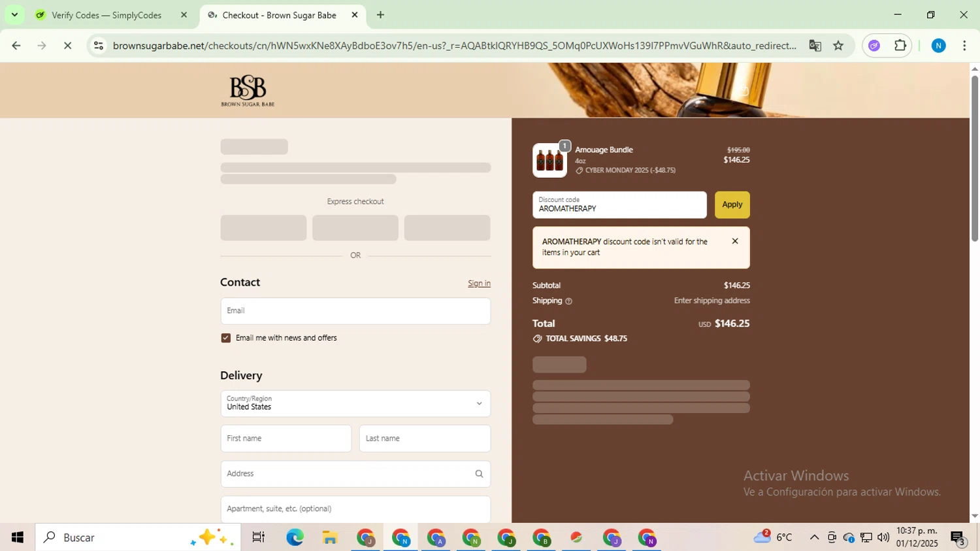Image resolution: width=980 pixels, height=551 pixels.
Task: Click the taskbar clock showing 10:37 p. m.
Action: pyautogui.click(x=917, y=537)
